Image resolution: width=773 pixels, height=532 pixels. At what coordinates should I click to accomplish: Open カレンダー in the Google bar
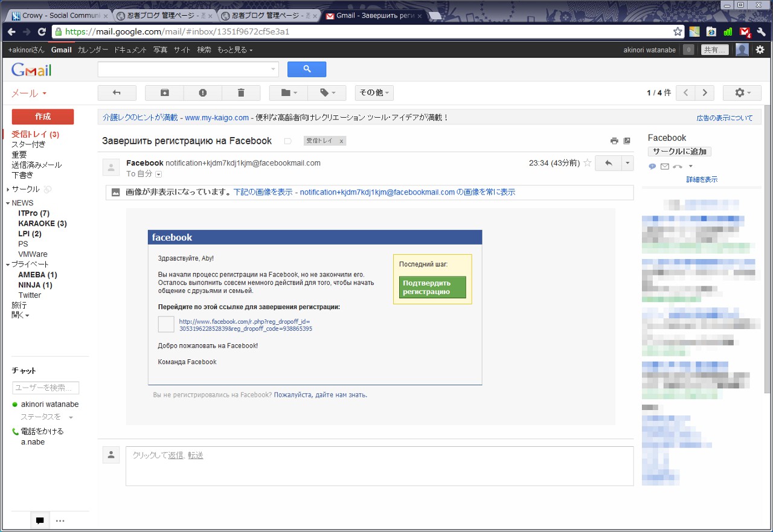pyautogui.click(x=92, y=50)
